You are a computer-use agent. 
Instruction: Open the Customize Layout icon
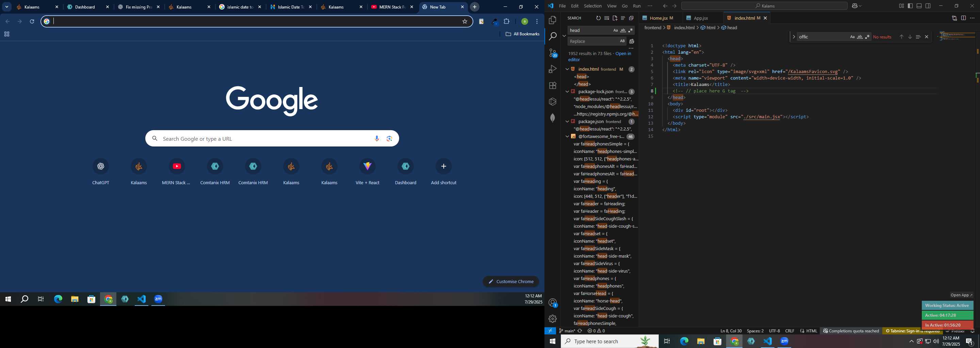pyautogui.click(x=901, y=6)
